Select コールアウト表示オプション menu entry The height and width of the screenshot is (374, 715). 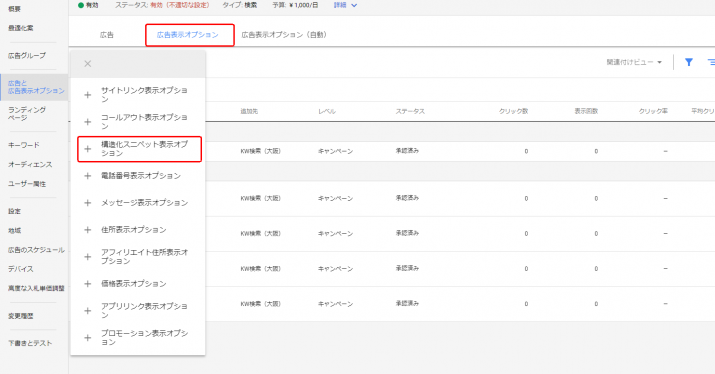click(138, 122)
